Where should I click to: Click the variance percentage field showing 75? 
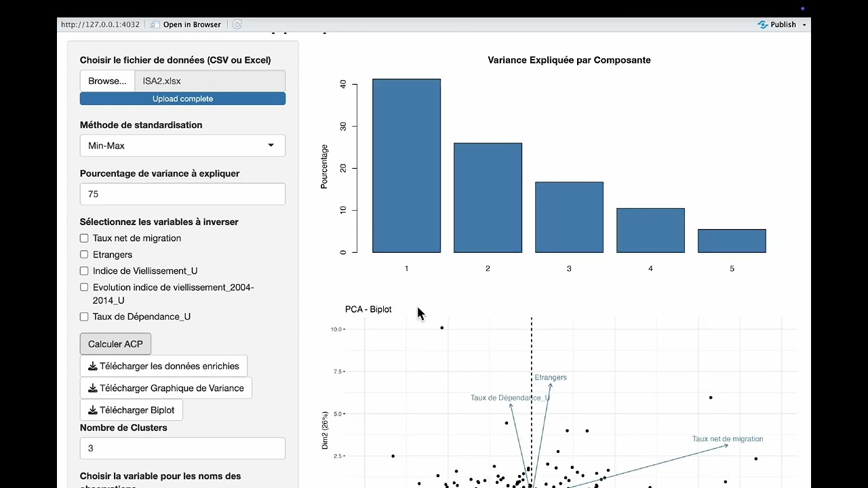point(182,194)
